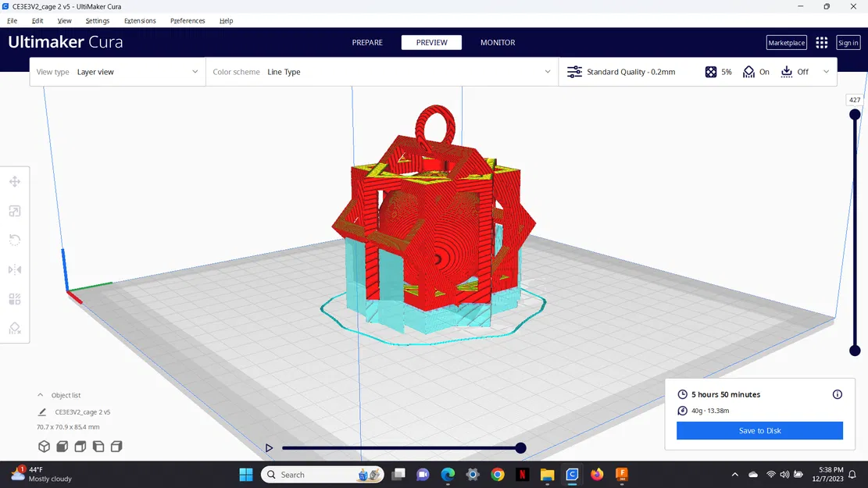Click the material usage spool icon
This screenshot has height=488, width=868.
point(683,411)
